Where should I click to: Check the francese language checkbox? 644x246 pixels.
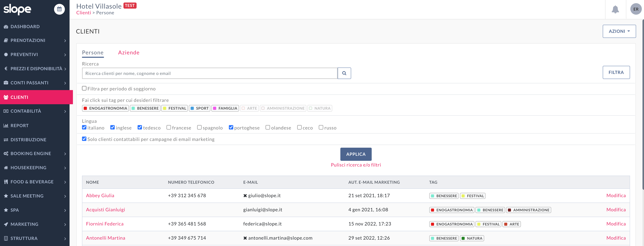[169, 127]
